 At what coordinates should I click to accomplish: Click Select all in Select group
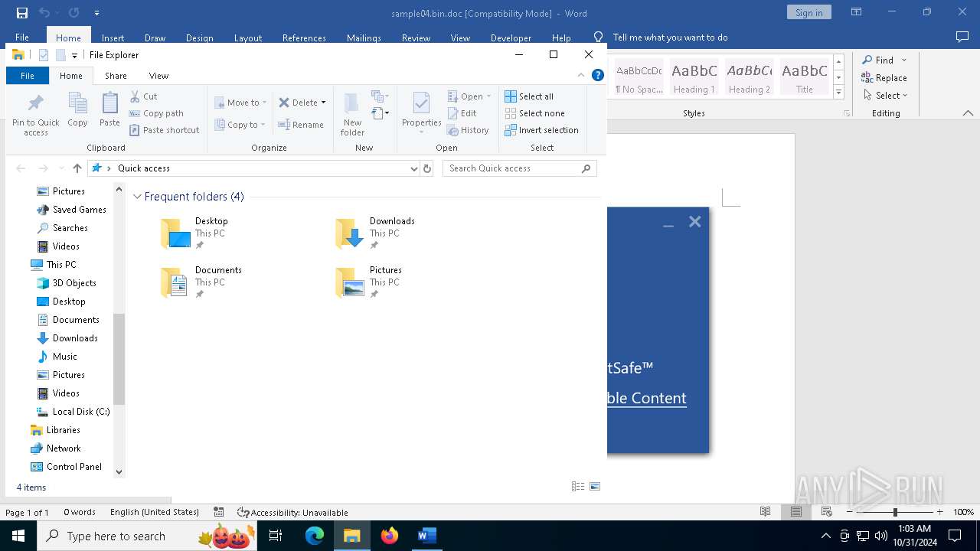(529, 96)
